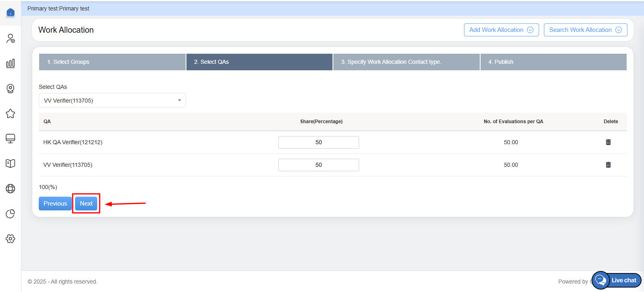Expand the Search Work Allocation dropdown

coord(585,30)
